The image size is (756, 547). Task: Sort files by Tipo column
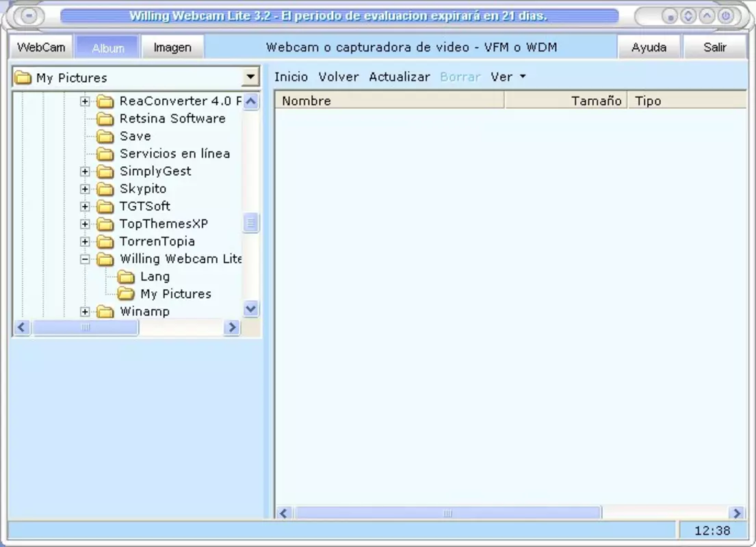point(687,101)
